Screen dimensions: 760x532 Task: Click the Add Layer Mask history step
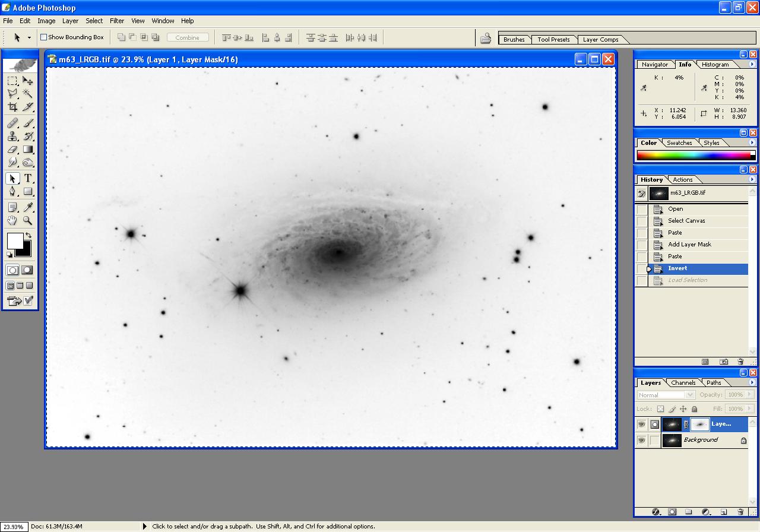(x=689, y=245)
